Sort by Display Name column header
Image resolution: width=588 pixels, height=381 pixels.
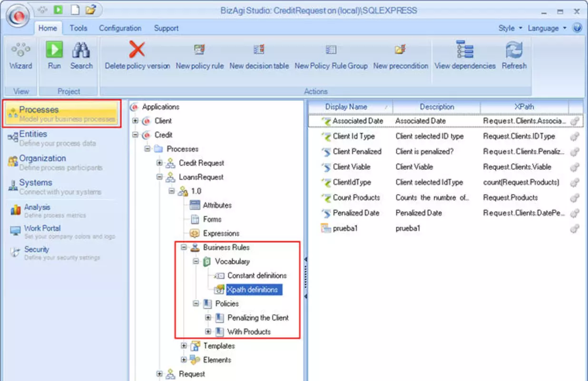[351, 107]
